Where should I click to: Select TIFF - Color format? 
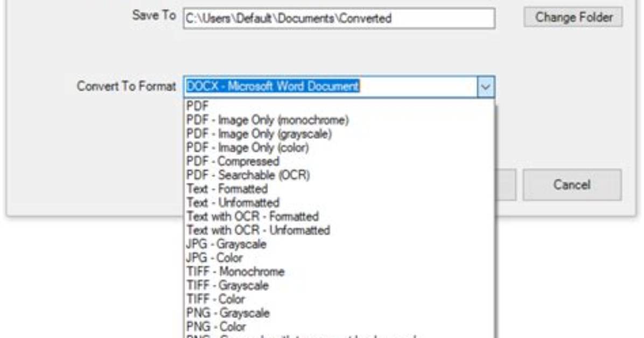click(339, 299)
